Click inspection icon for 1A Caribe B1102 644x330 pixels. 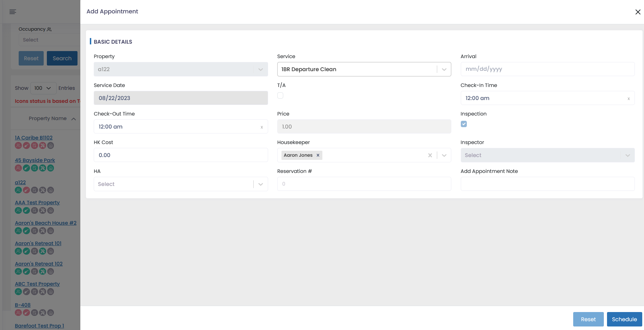click(x=35, y=145)
